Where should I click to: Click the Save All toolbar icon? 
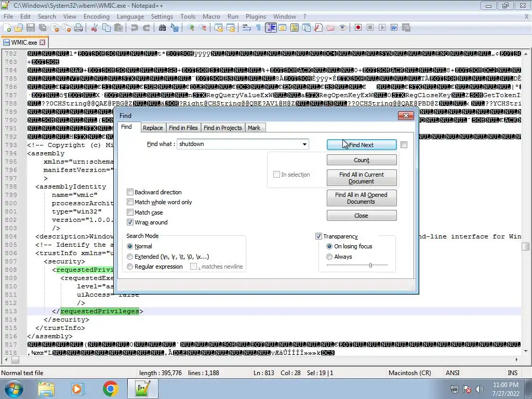pyautogui.click(x=43, y=28)
